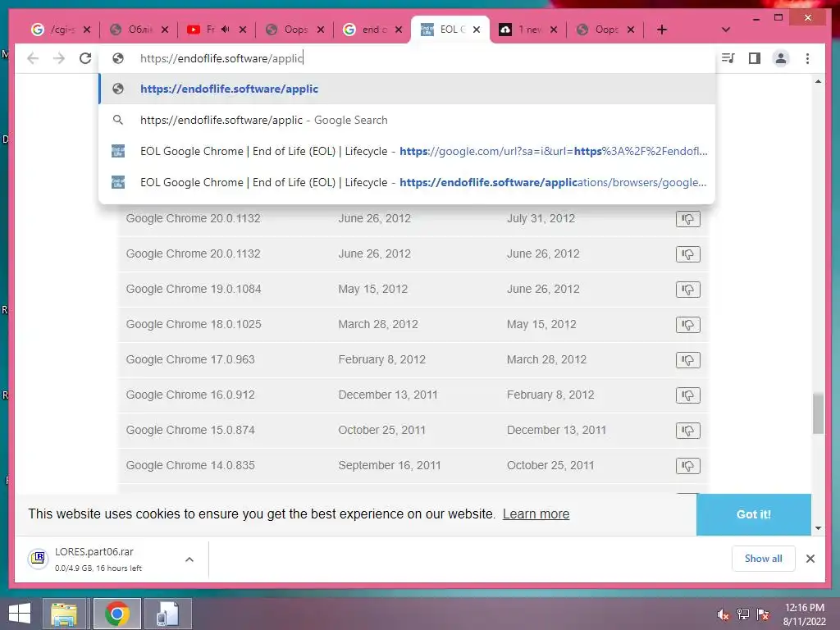
Task: Select 'February 8, 2012' EOL date of Chrome 16
Action: click(x=550, y=395)
